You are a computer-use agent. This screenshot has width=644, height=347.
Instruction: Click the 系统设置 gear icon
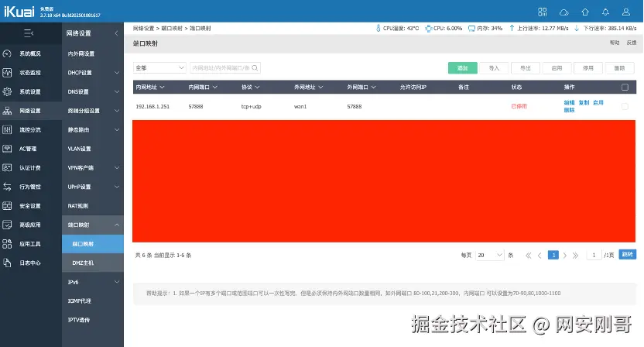7,91
